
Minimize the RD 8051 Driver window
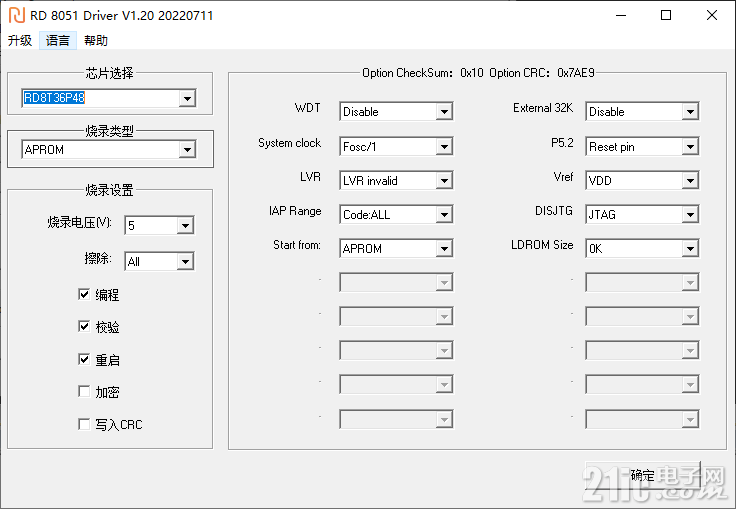(621, 15)
